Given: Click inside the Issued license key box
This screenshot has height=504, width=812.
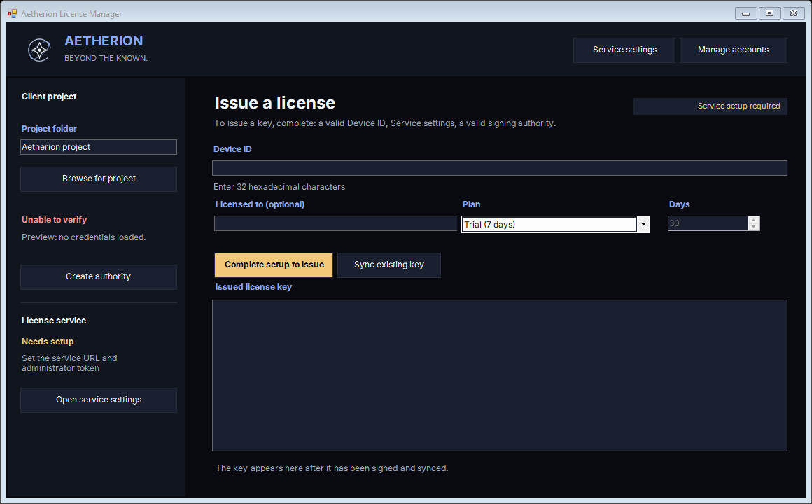Looking at the screenshot, I should tap(500, 375).
